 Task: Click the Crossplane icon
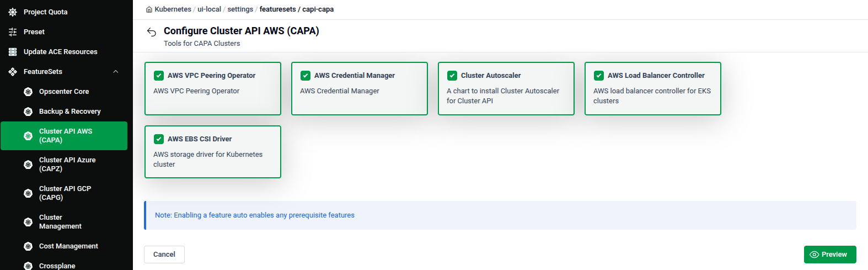click(28, 266)
